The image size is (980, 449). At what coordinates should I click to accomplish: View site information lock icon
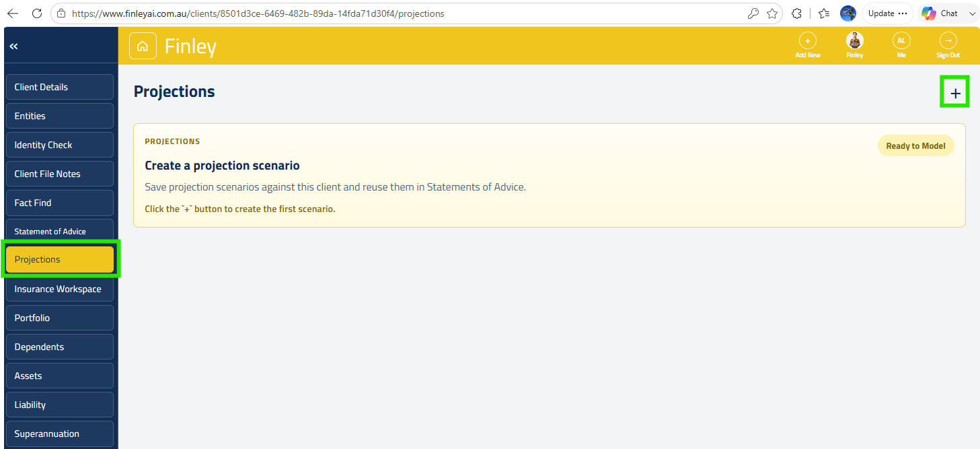[62, 13]
